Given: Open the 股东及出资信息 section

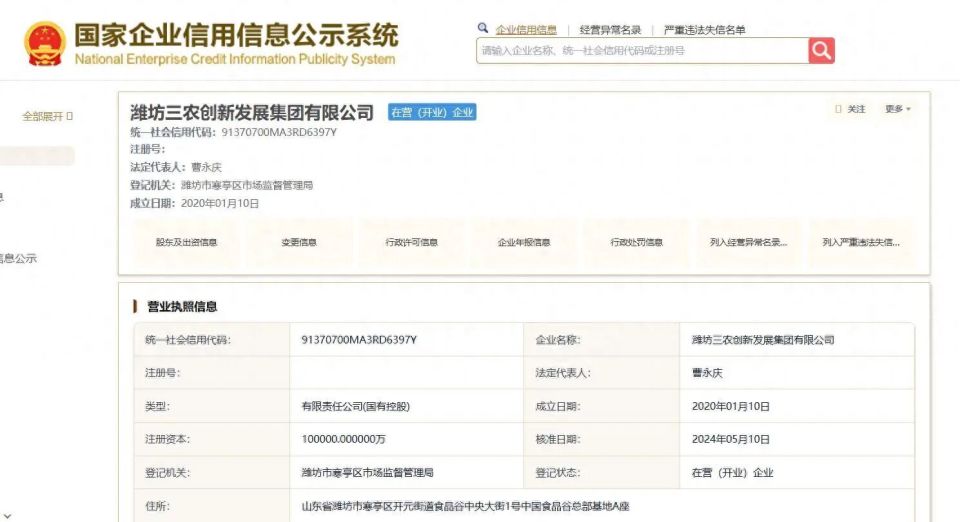Looking at the screenshot, I should click(187, 242).
